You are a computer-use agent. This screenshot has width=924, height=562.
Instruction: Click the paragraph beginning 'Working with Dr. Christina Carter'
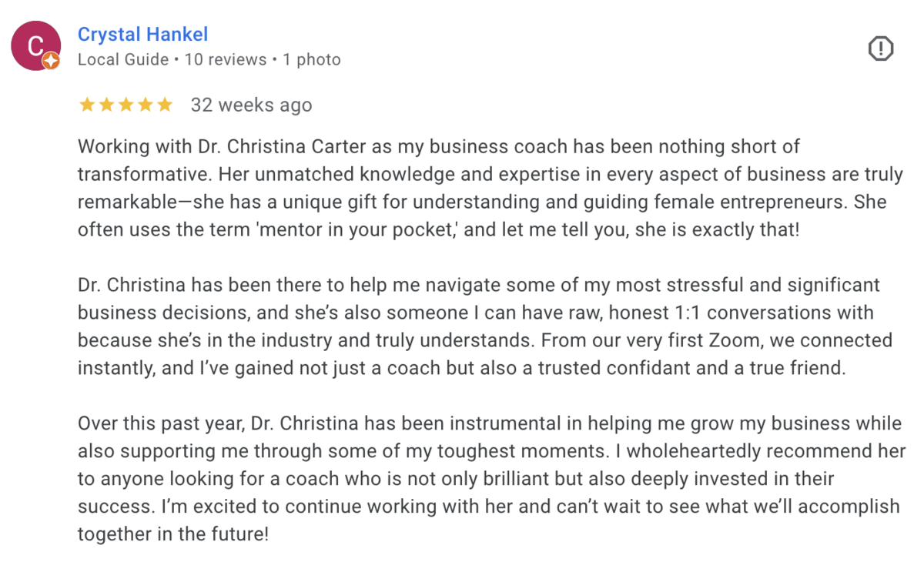pos(490,188)
